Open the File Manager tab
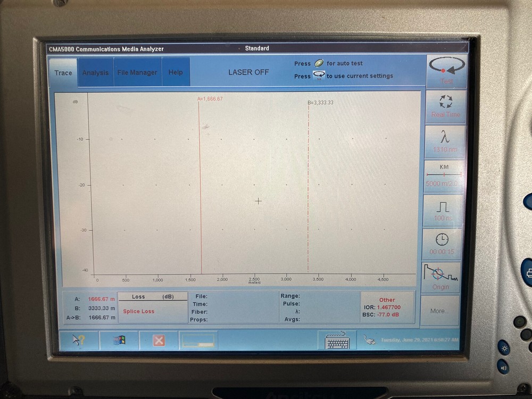532x399 pixels. [137, 72]
